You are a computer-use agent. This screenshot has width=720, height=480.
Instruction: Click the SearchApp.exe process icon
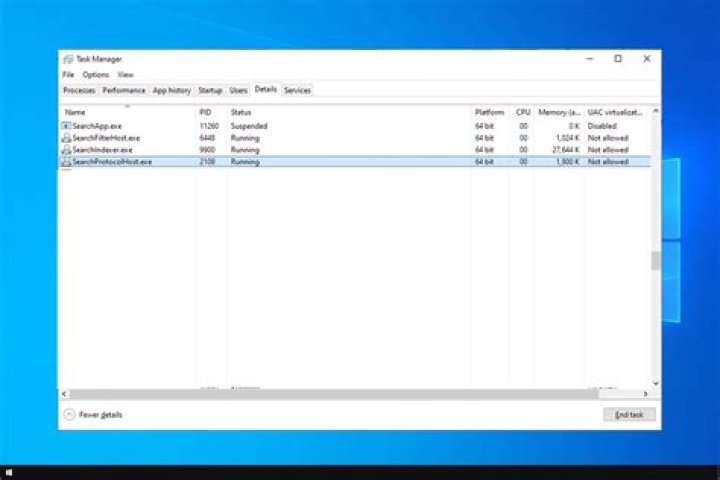66,126
